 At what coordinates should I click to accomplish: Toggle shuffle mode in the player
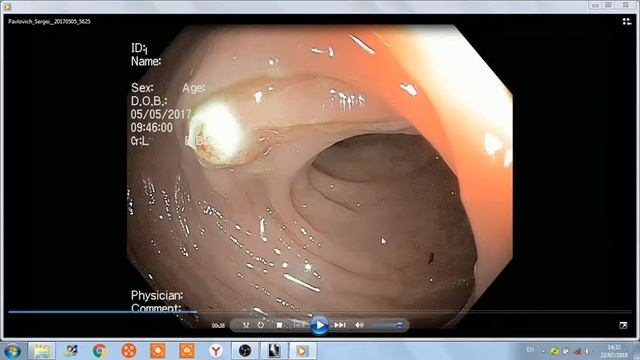[246, 325]
